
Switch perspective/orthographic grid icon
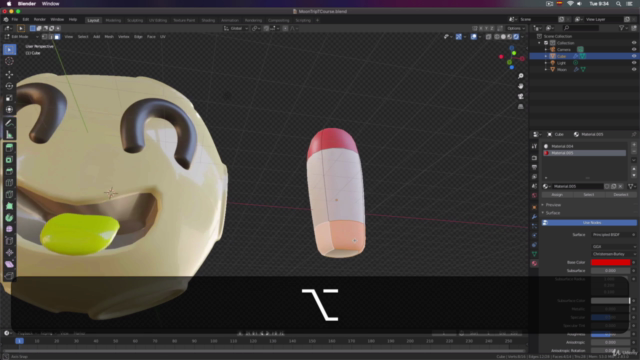[x=521, y=107]
